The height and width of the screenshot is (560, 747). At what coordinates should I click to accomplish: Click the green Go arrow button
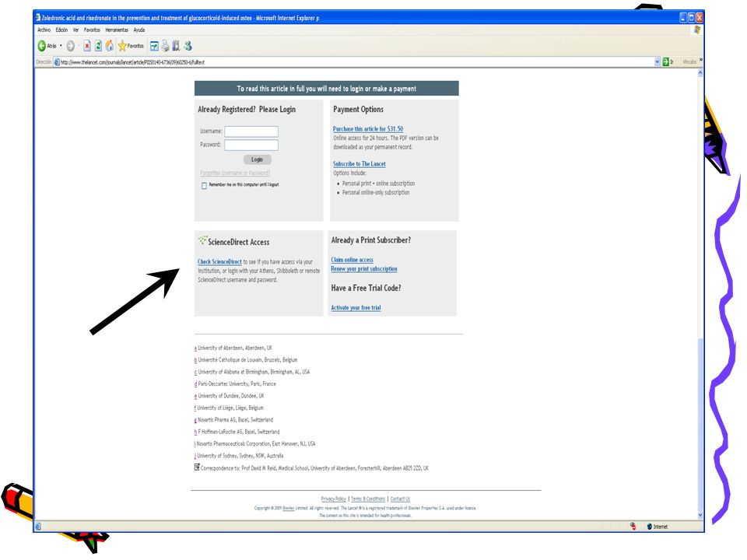pyautogui.click(x=665, y=62)
